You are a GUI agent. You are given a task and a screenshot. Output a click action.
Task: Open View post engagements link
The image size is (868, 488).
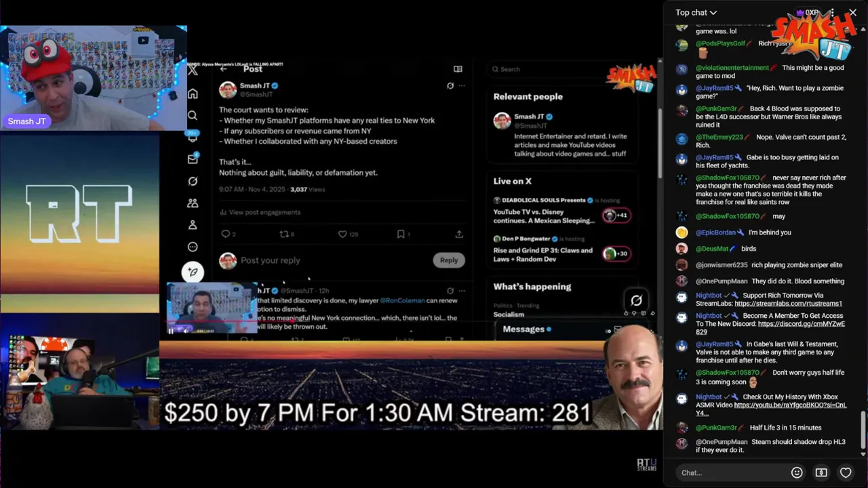click(259, 212)
